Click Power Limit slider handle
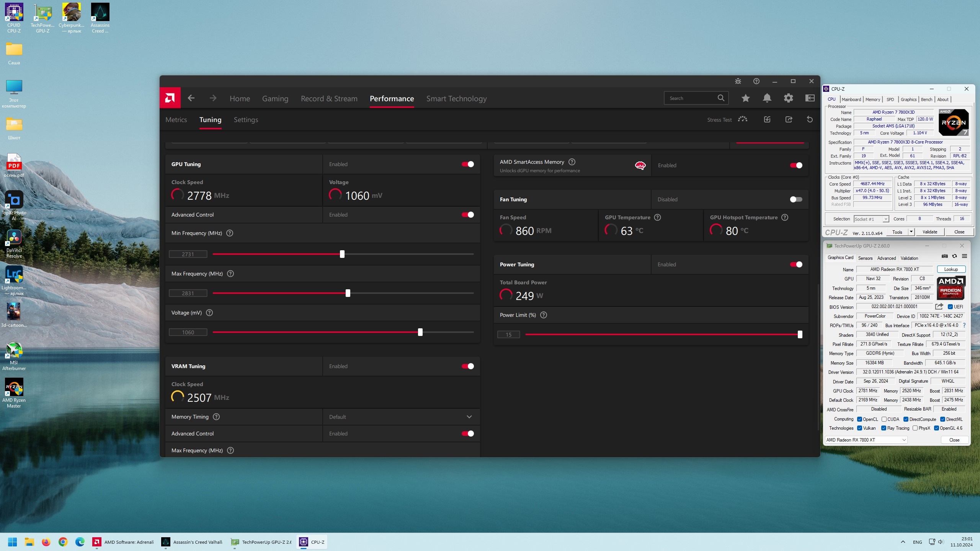This screenshot has height=551, width=980. pyautogui.click(x=800, y=334)
